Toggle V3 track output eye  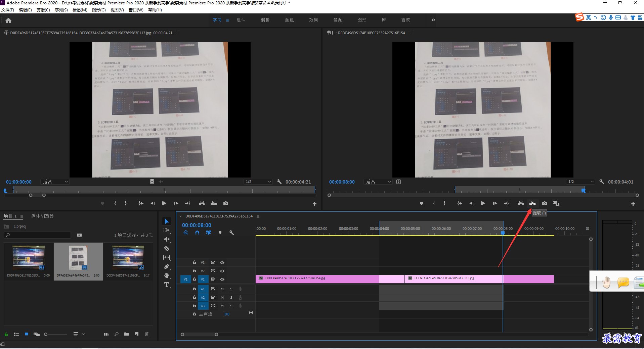222,262
